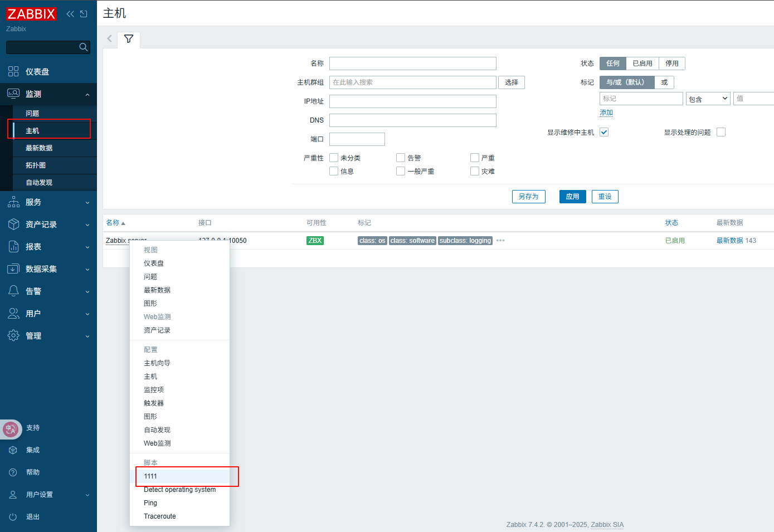Click the 集成 integrations icon
The height and width of the screenshot is (532, 774).
tap(13, 450)
